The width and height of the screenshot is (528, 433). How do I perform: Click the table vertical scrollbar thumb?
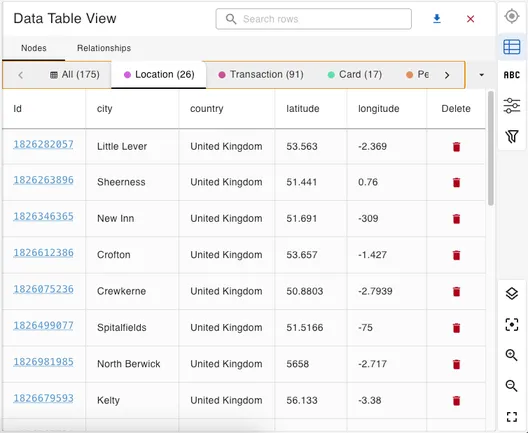click(x=491, y=148)
